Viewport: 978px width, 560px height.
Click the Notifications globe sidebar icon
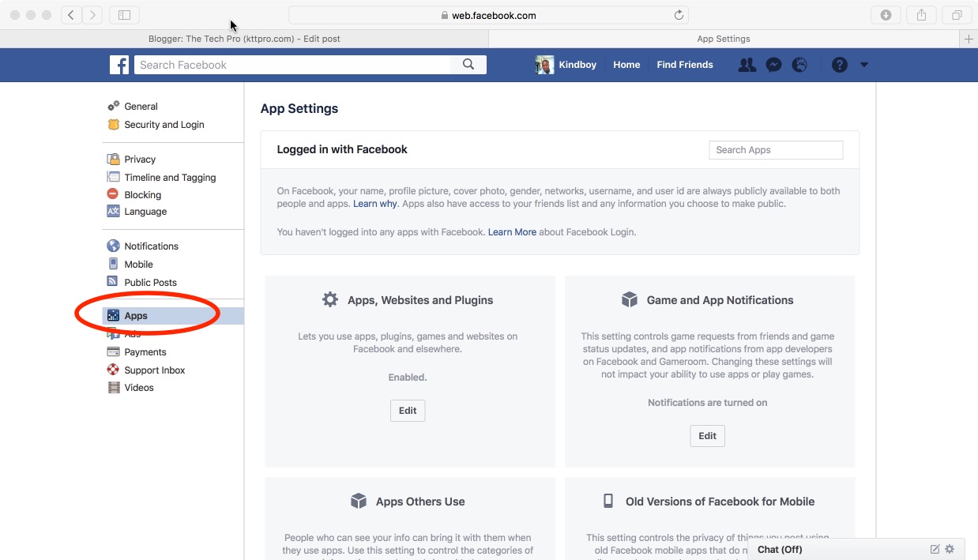click(x=113, y=246)
